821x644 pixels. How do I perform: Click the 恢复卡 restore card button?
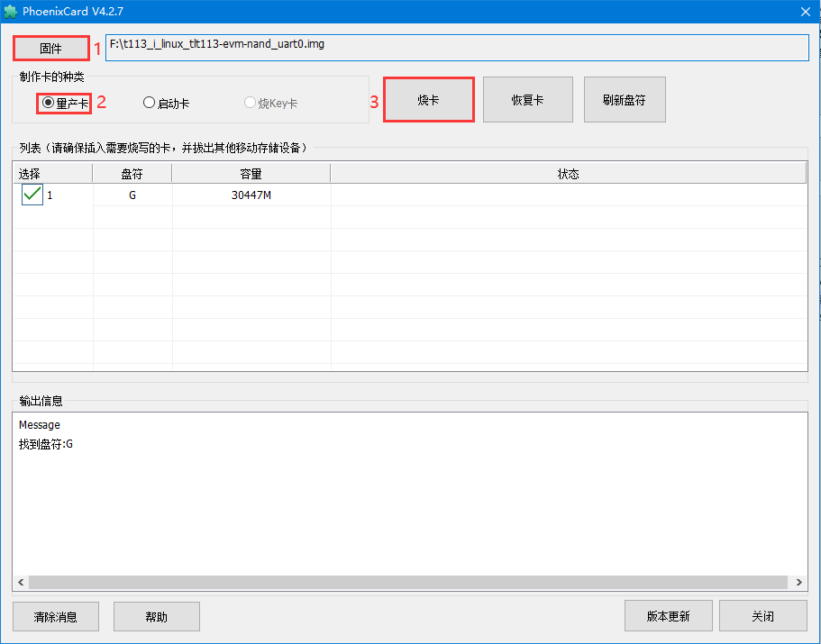pos(528,100)
